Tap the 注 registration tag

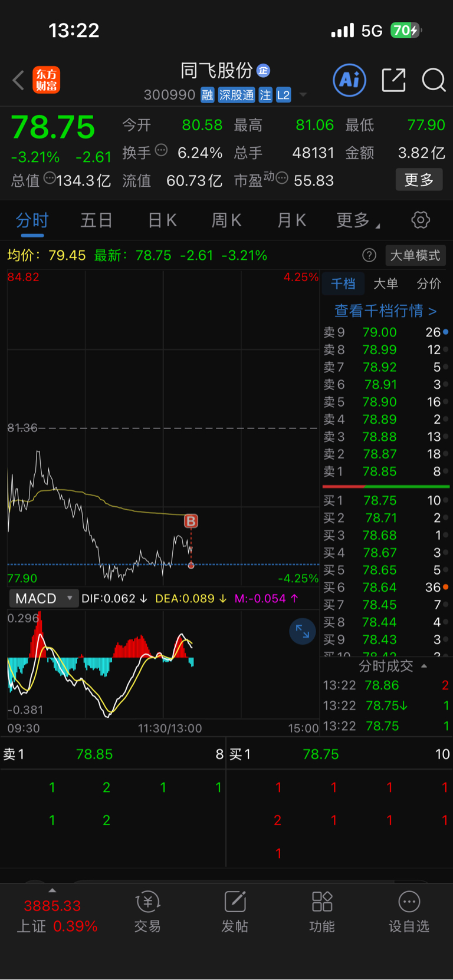tap(265, 95)
